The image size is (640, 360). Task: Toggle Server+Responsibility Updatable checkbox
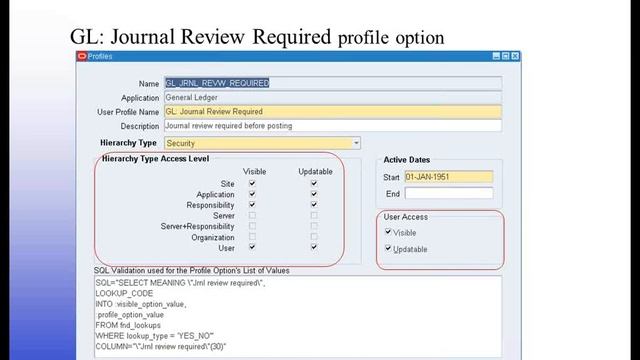pos(314,226)
